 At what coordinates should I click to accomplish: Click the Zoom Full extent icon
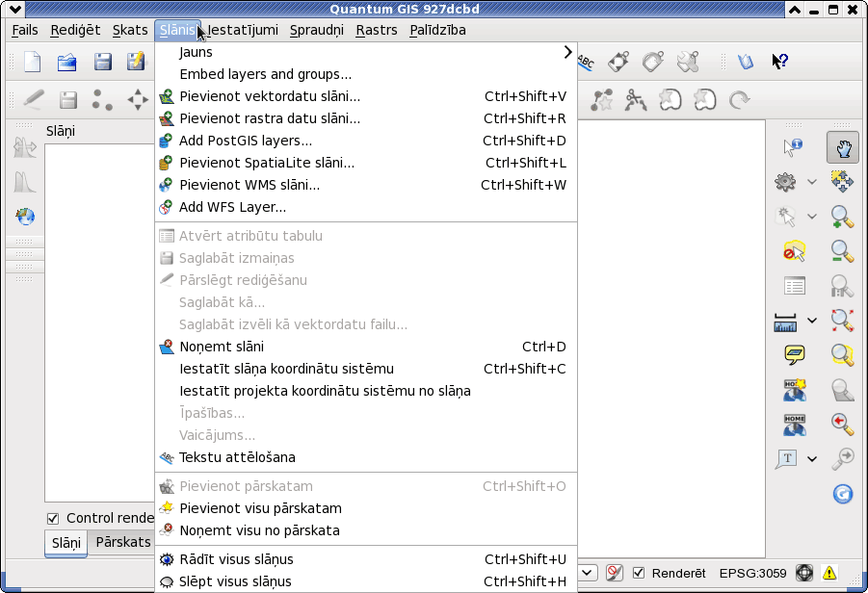click(x=842, y=321)
